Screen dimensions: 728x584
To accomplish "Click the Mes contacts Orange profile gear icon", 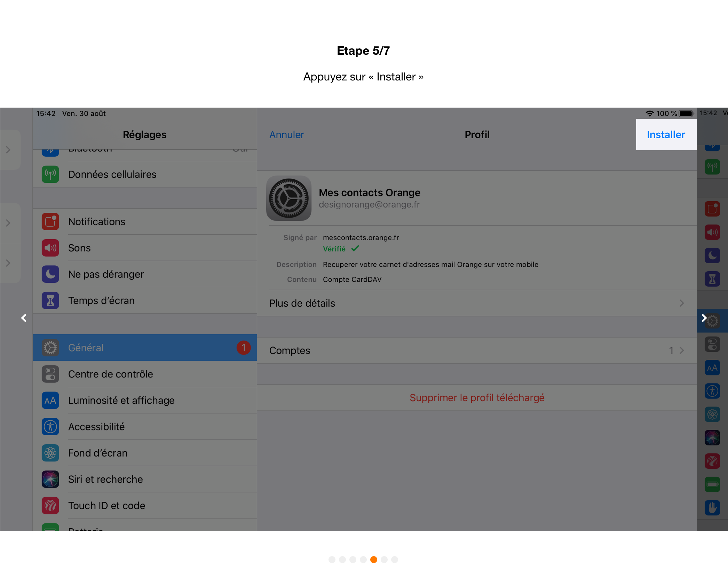I will coord(289,198).
